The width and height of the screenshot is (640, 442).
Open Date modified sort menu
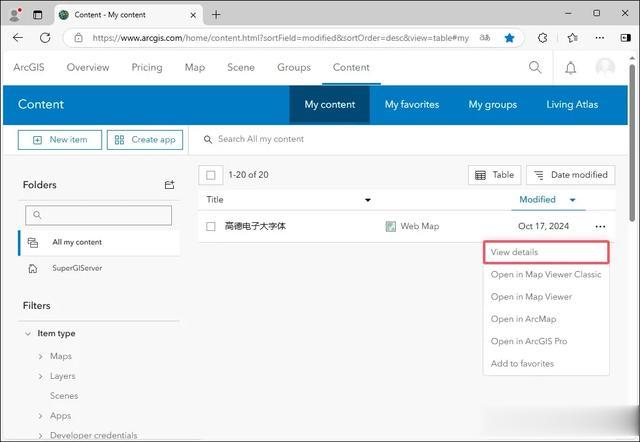pos(571,175)
